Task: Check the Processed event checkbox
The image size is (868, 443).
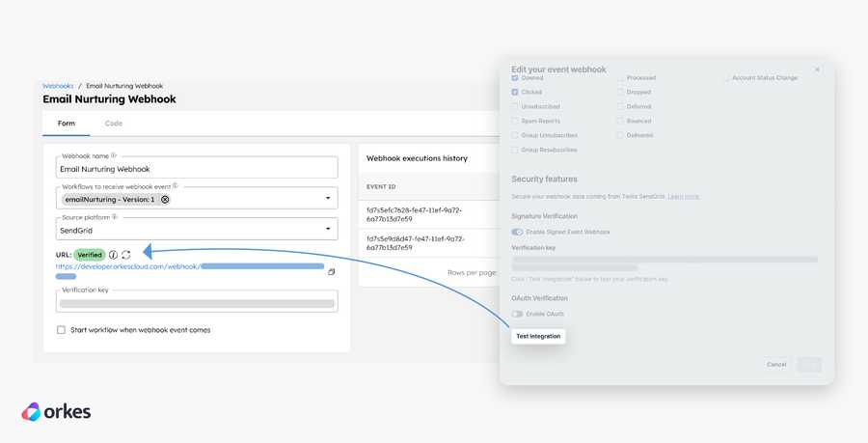Action: 620,77
